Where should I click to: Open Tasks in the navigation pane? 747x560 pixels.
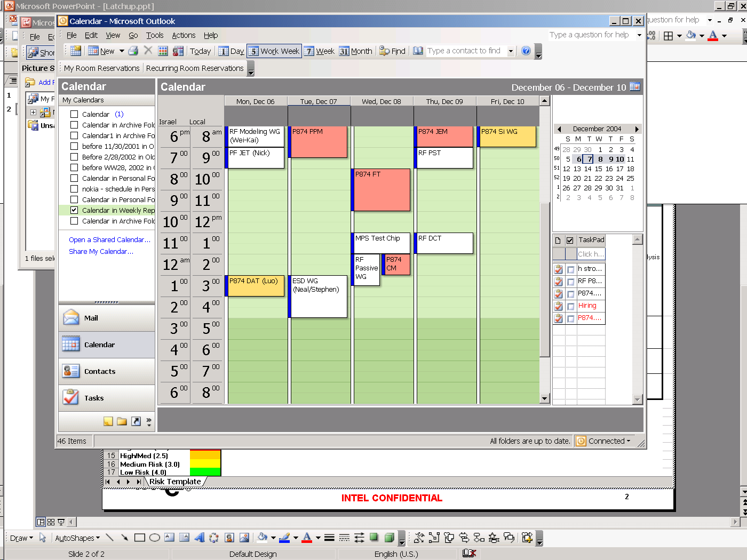93,398
